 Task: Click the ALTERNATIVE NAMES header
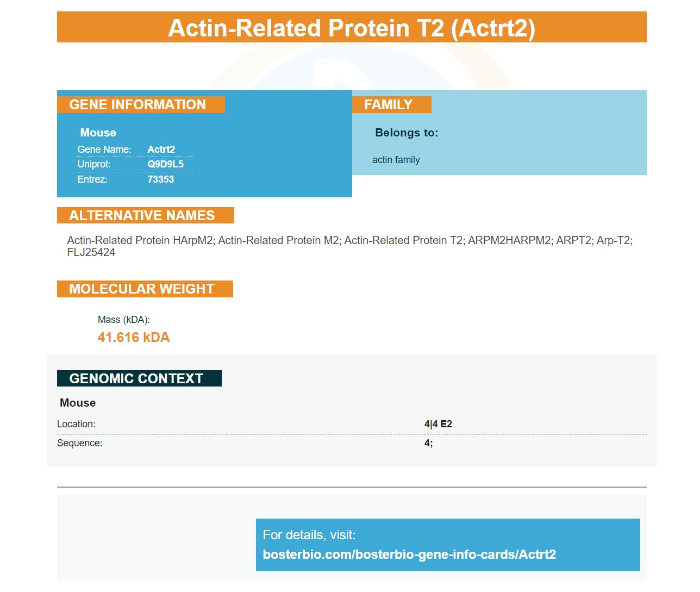coord(142,216)
